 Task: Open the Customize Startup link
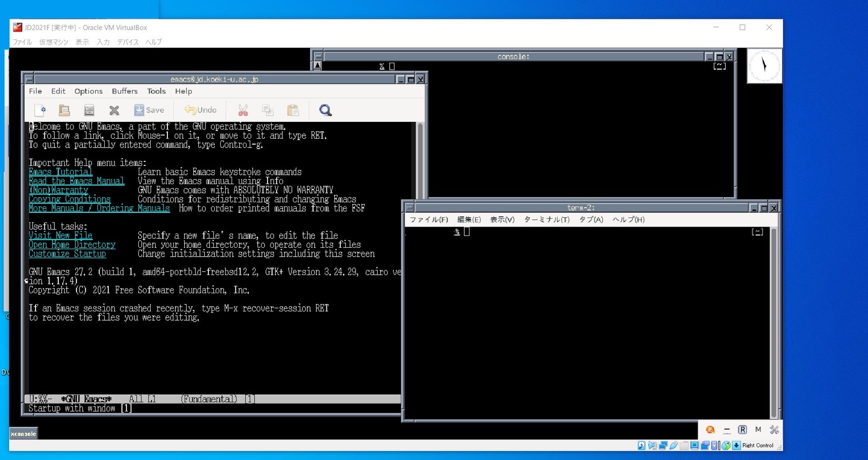click(x=67, y=254)
